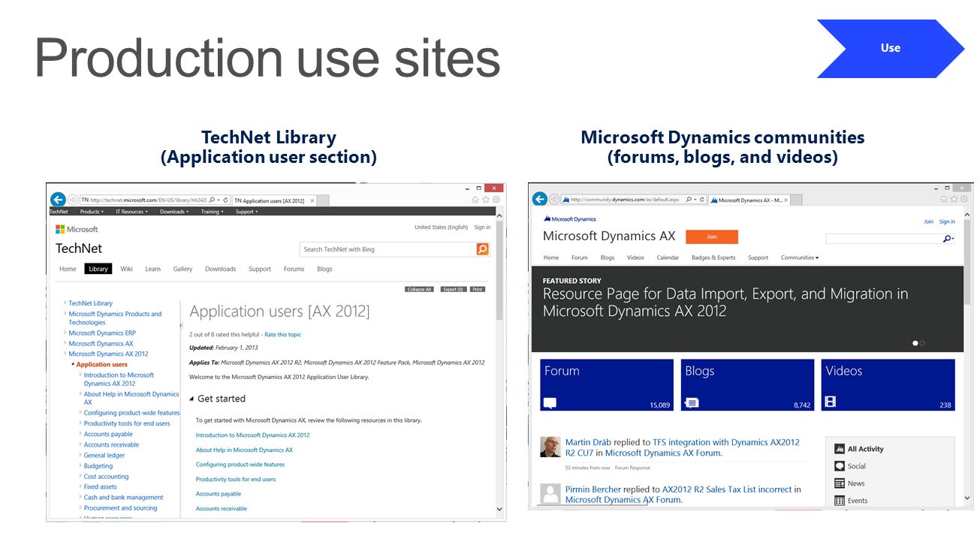Screen dimensions: 980x551
Task: Open the Products dropdown in the TechNet top bar
Action: coord(93,212)
